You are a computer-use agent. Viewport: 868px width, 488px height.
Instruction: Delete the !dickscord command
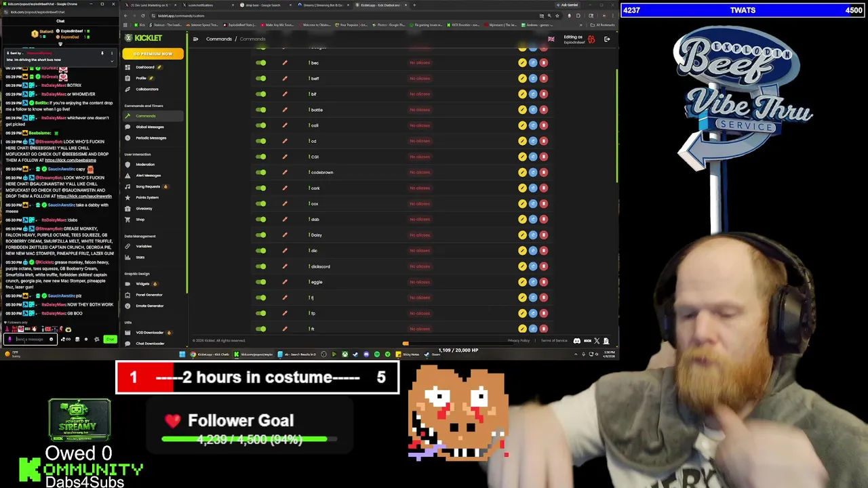544,266
